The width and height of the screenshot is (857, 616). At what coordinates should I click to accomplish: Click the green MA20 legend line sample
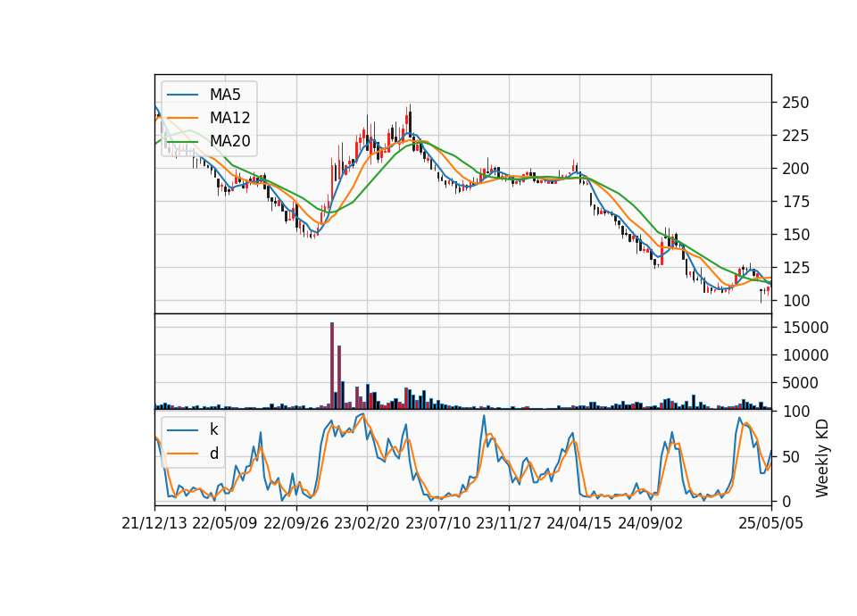click(182, 141)
